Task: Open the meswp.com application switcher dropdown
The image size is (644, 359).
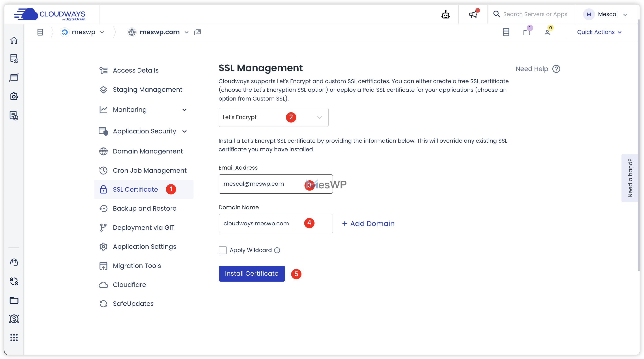Action: point(186,32)
